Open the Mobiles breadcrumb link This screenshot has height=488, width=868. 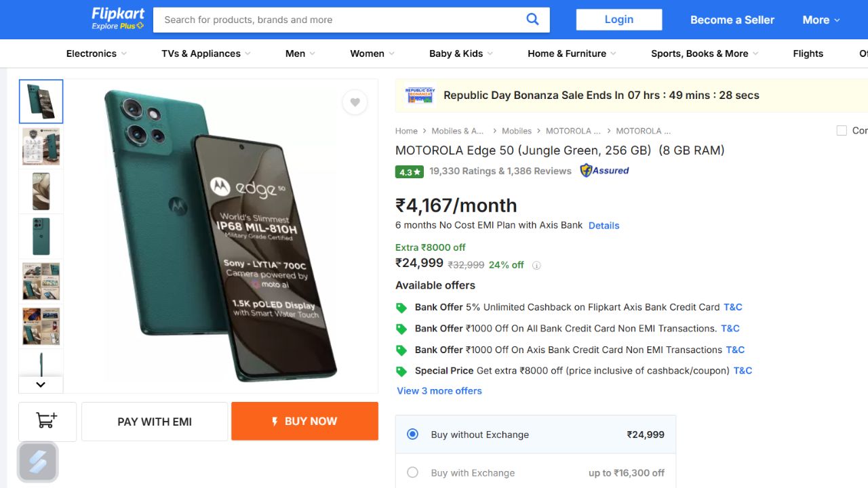click(x=517, y=131)
